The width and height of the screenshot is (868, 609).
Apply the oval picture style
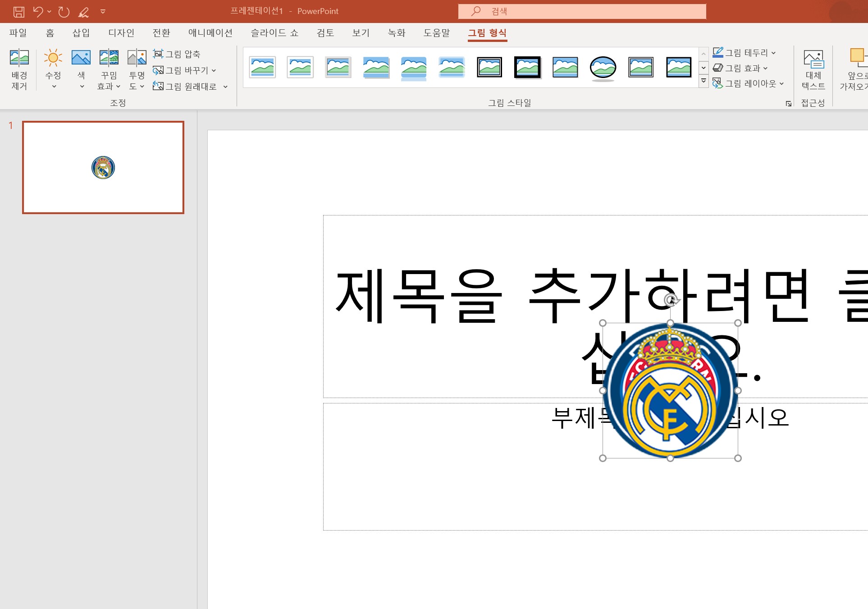[603, 68]
